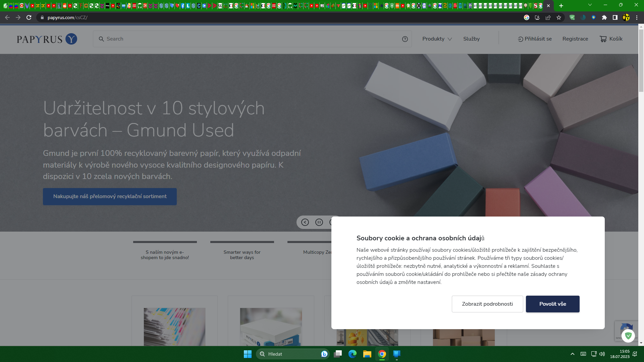
Task: Open the browser extensions puzzle icon
Action: pyautogui.click(x=604, y=17)
